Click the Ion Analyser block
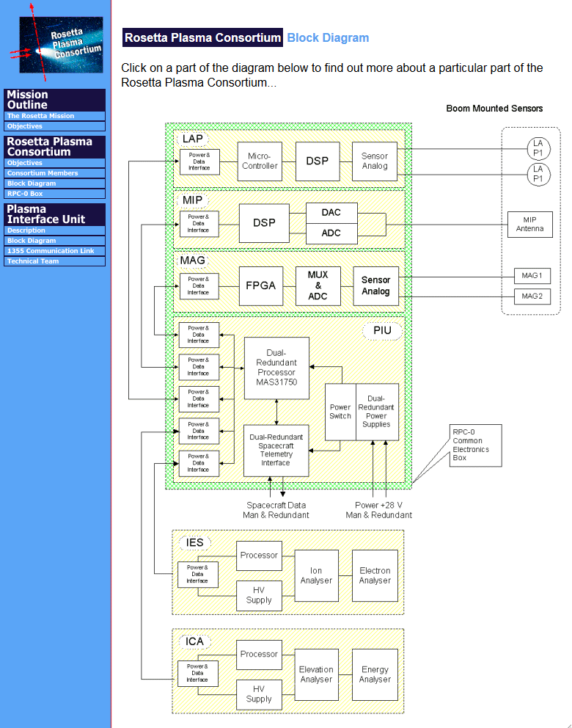572x728 pixels. click(316, 575)
